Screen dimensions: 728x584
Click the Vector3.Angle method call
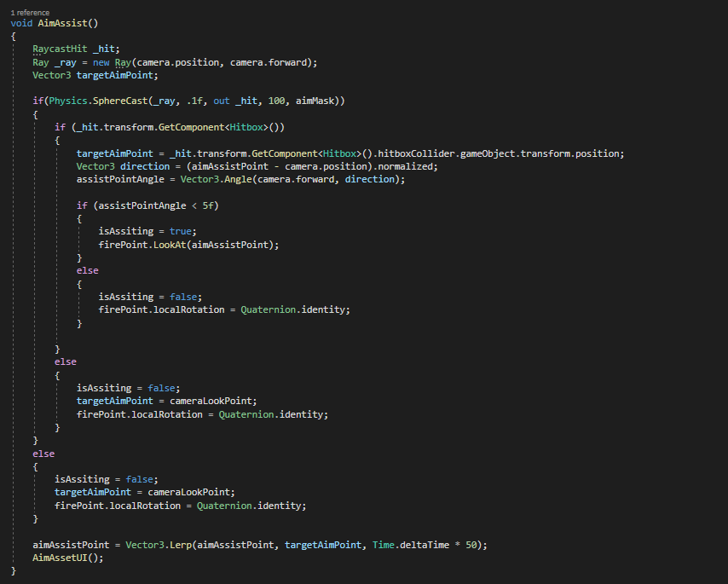[x=217, y=179]
